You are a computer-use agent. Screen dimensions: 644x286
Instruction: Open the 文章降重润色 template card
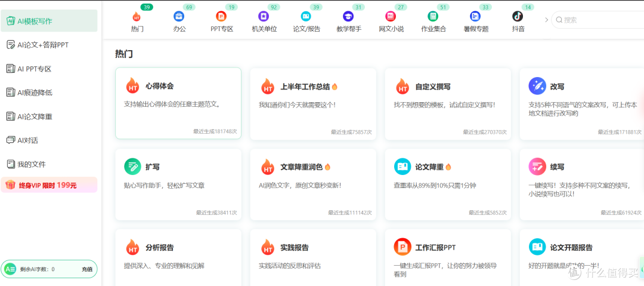click(313, 184)
